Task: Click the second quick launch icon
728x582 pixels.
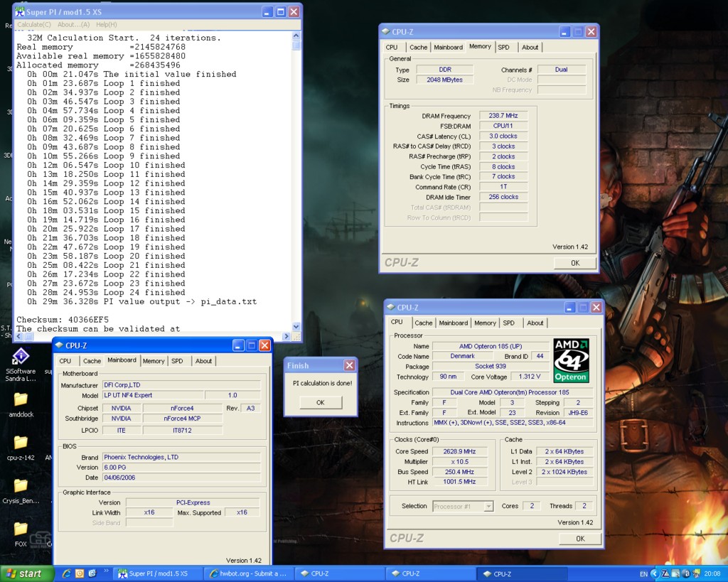Action: coord(80,573)
